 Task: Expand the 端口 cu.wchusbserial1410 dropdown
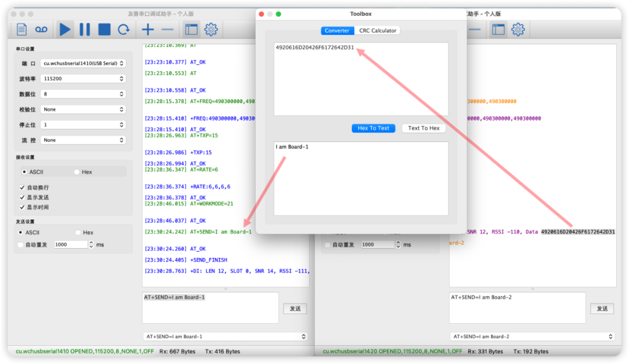point(83,63)
